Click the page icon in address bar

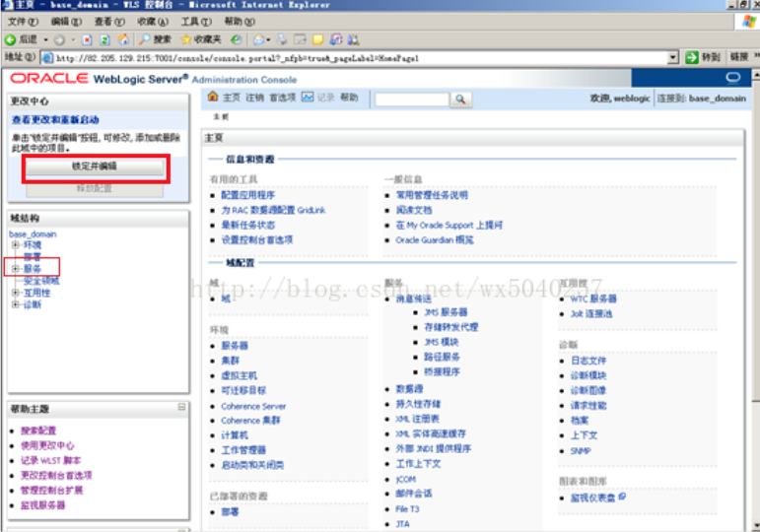[x=47, y=58]
